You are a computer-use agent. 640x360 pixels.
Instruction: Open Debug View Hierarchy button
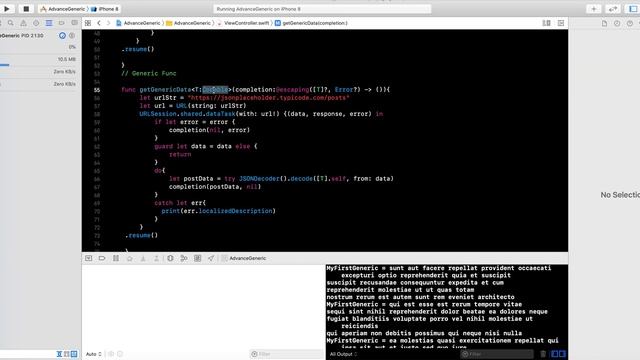click(170, 258)
